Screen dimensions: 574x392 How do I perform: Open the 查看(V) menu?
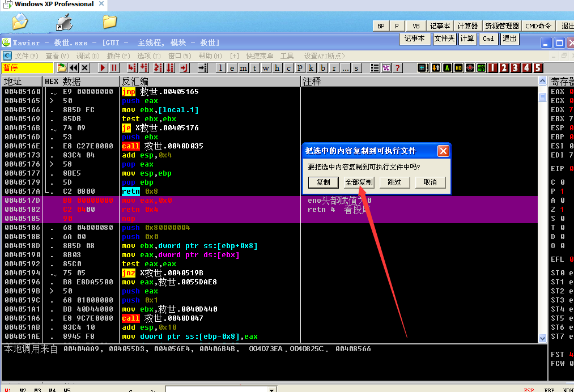(57, 56)
